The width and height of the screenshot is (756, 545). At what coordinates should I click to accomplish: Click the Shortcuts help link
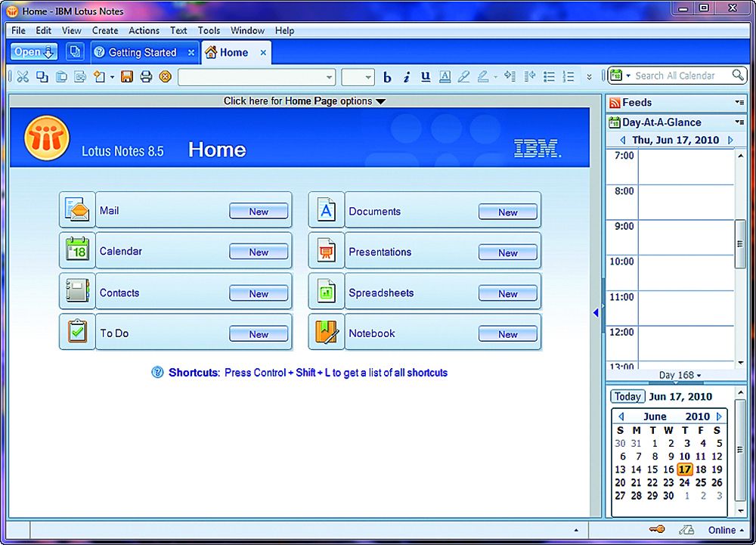point(308,373)
